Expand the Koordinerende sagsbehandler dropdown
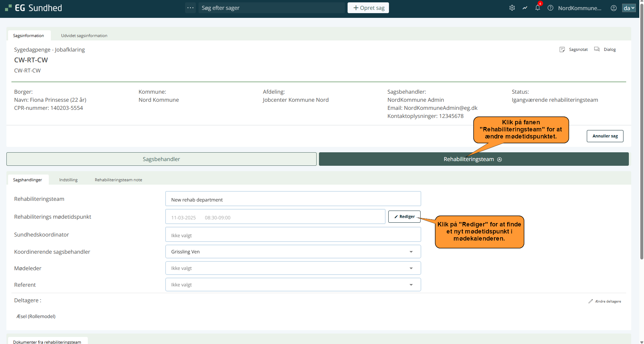 [x=411, y=252]
